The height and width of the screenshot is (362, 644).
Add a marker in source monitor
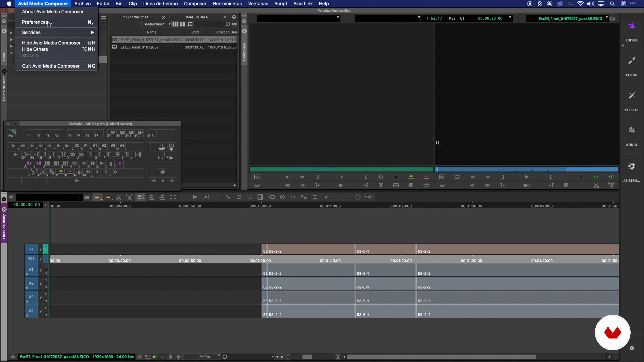point(396,177)
